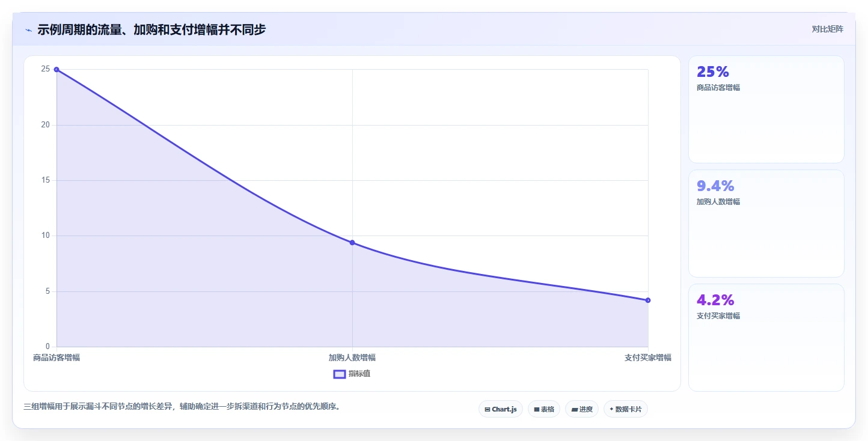Select the 表格 tag button
868x441 pixels.
(544, 409)
